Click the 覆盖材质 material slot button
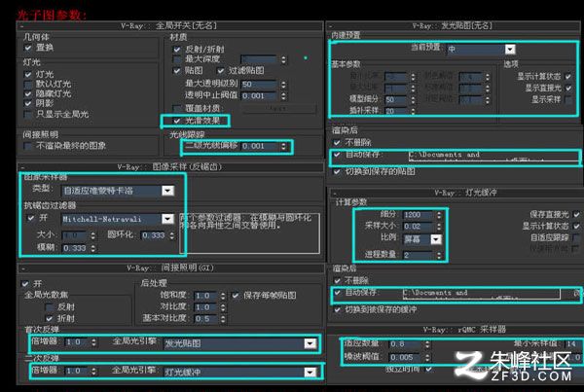The height and width of the screenshot is (392, 584). 279,109
